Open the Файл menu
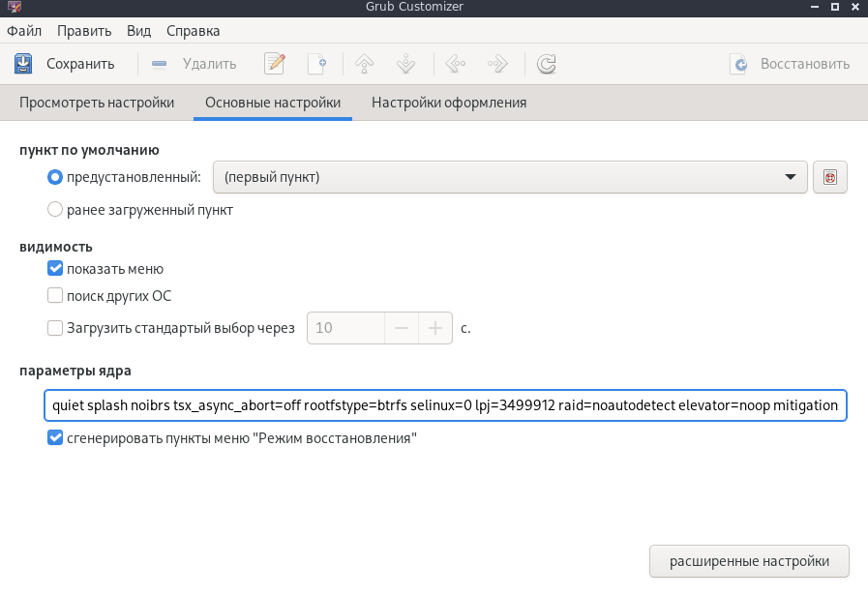868x596 pixels. 24,31
